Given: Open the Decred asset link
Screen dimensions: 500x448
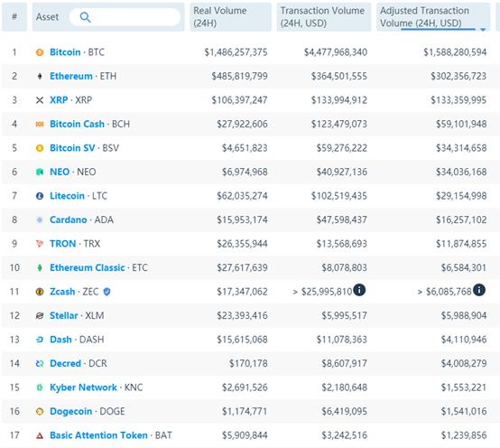Looking at the screenshot, I should pos(65,363).
